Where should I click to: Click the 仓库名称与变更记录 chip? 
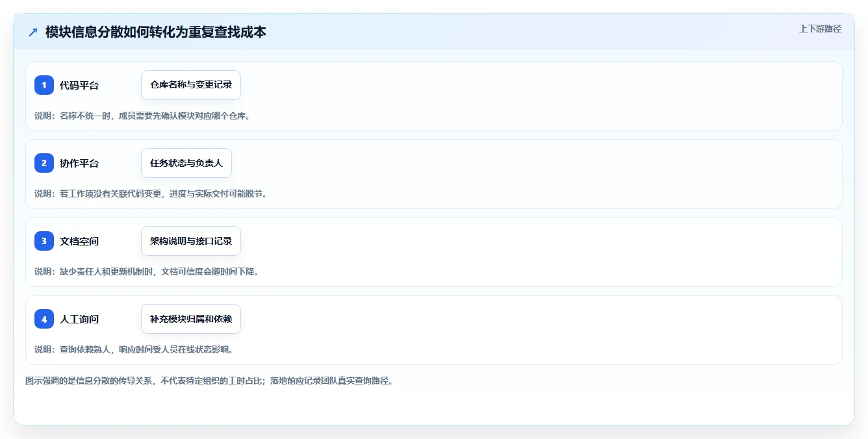click(191, 85)
